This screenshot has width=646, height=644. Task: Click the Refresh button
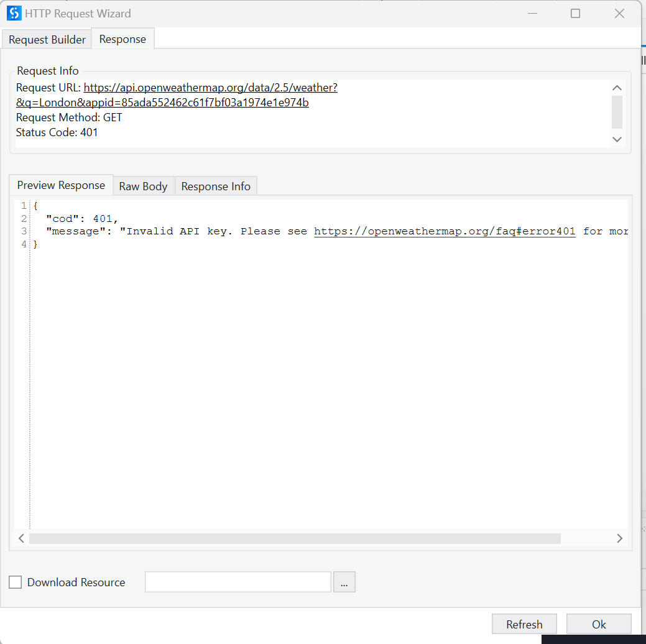(524, 624)
